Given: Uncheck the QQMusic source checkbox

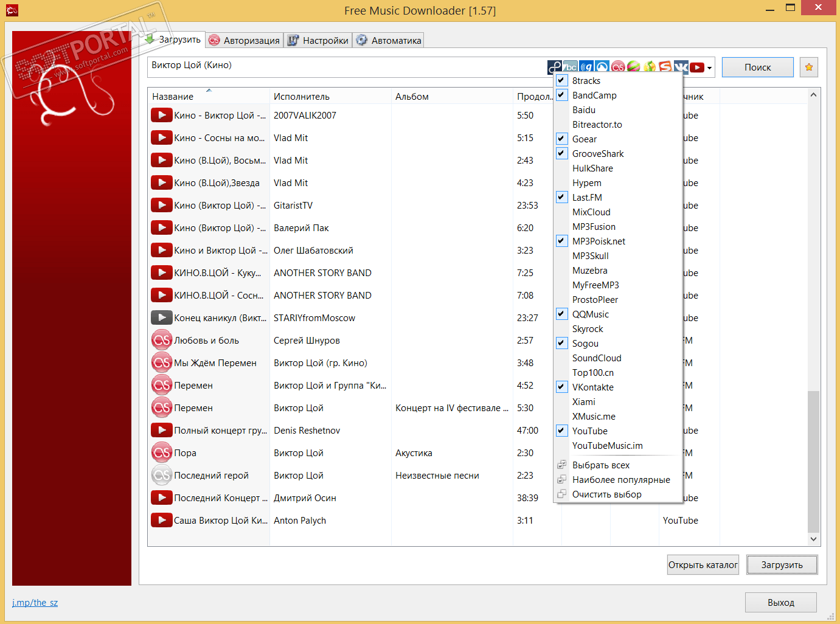Looking at the screenshot, I should 562,314.
